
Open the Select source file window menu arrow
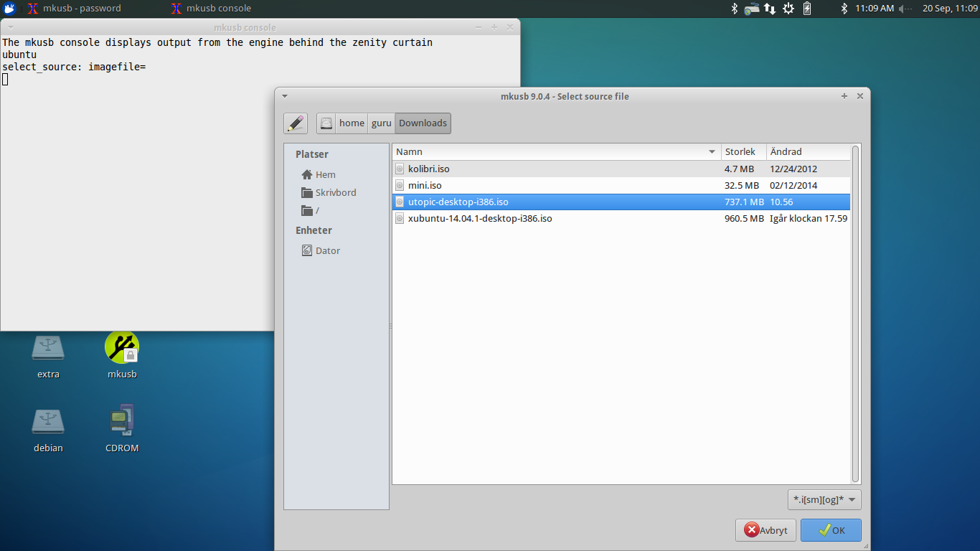(284, 96)
